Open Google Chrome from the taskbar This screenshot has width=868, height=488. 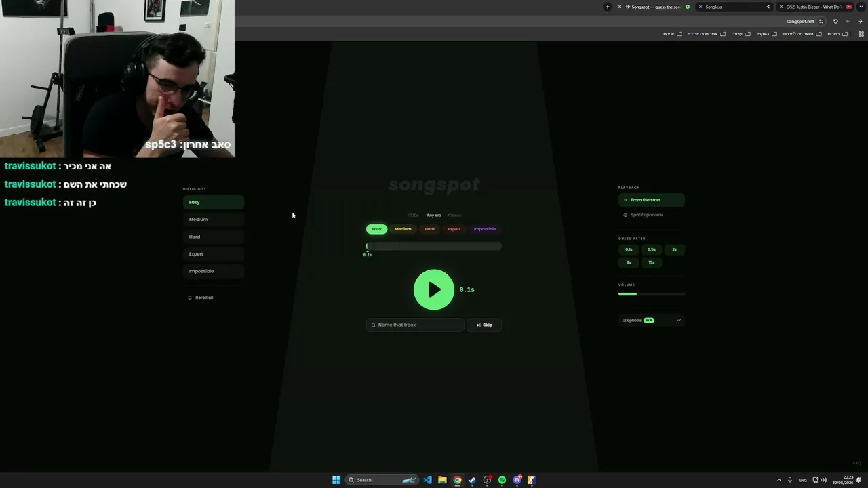click(x=457, y=480)
